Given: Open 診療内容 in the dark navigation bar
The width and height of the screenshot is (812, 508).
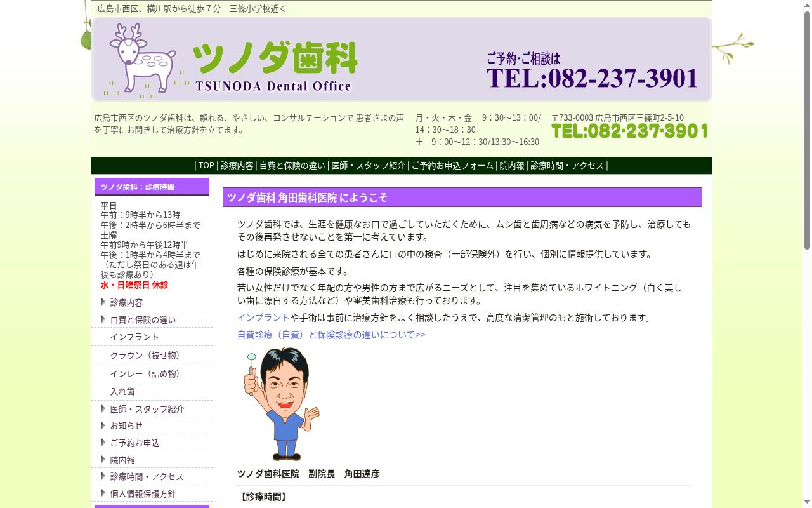Looking at the screenshot, I should [x=237, y=165].
